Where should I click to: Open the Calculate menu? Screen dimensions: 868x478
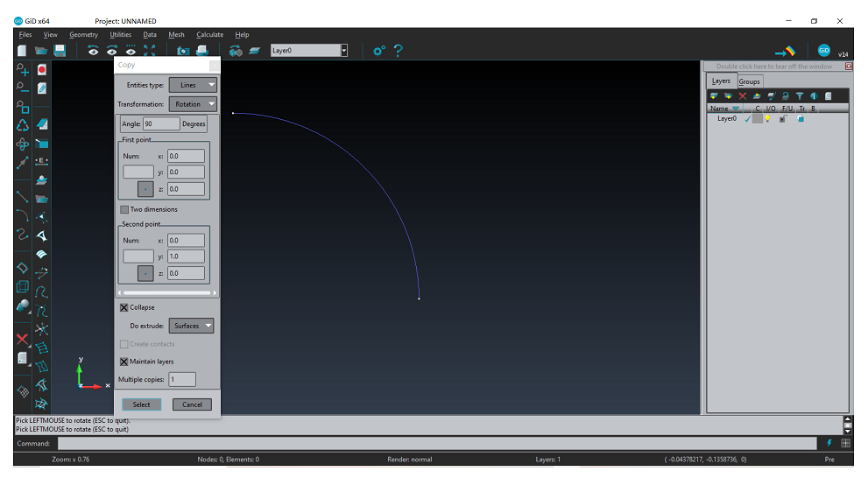pyautogui.click(x=210, y=34)
